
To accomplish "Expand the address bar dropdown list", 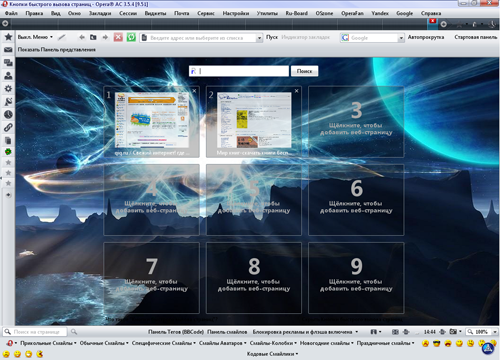I will point(259,38).
